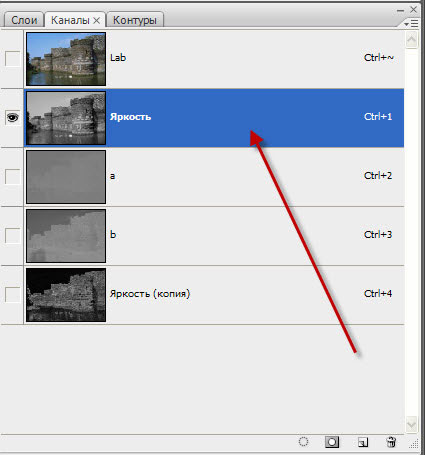
Task: Switch to the Слои tab
Action: (24, 20)
